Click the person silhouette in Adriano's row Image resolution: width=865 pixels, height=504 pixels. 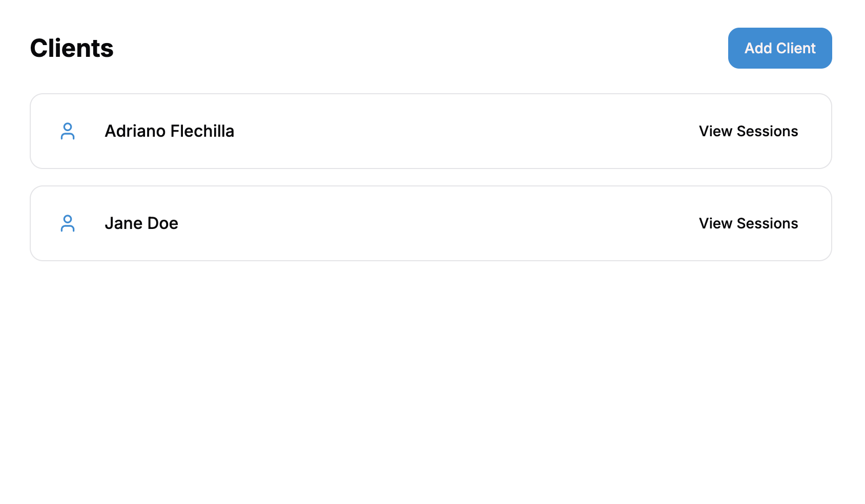click(68, 131)
